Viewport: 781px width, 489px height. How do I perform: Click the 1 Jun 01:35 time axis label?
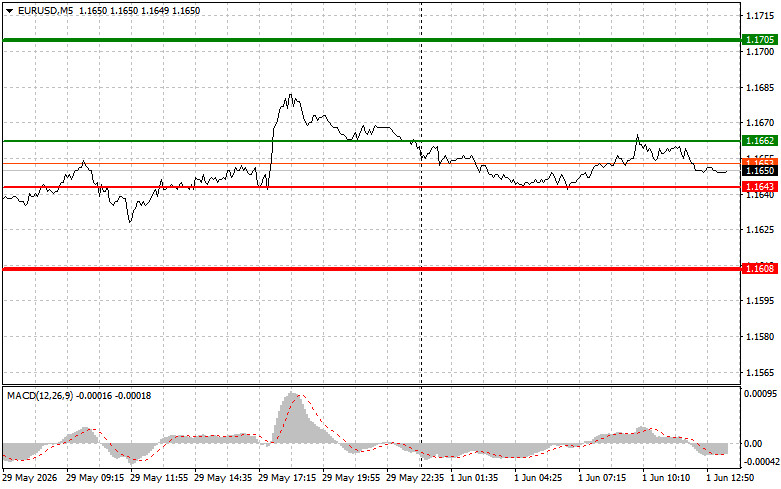point(474,478)
